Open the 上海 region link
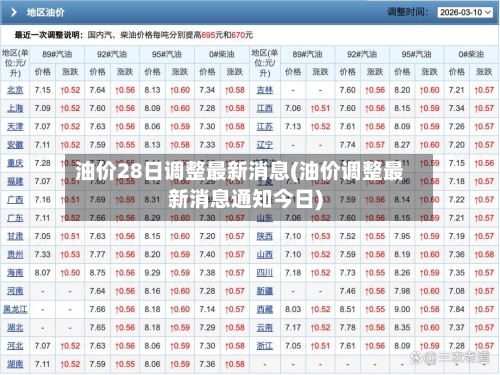 [15, 108]
